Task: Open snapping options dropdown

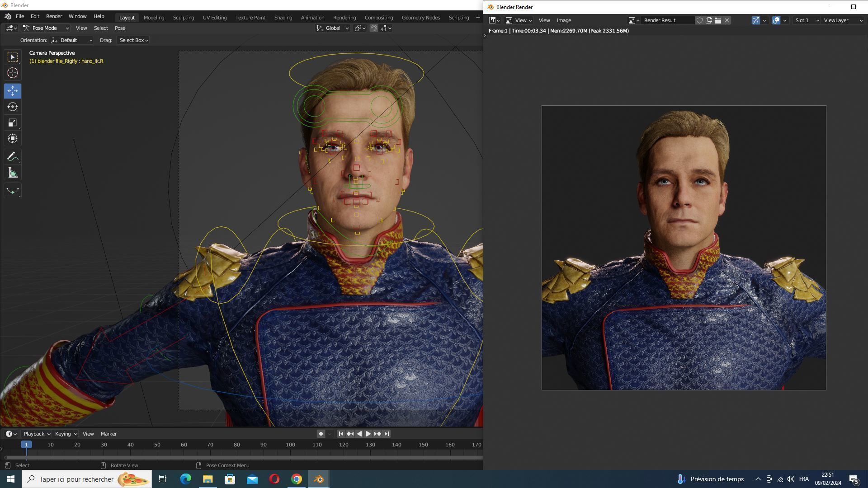Action: (385, 28)
